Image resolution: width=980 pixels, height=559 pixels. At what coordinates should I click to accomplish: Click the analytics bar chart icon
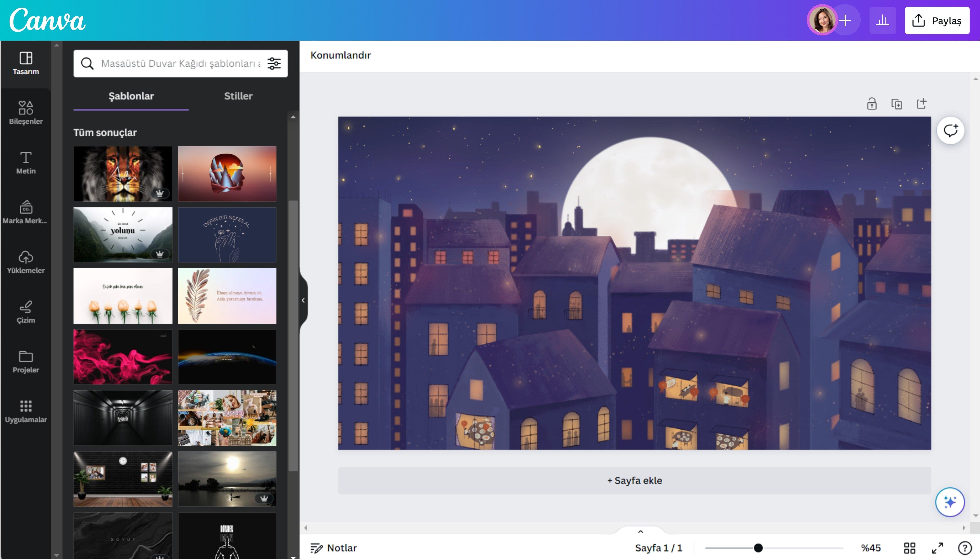click(x=882, y=20)
